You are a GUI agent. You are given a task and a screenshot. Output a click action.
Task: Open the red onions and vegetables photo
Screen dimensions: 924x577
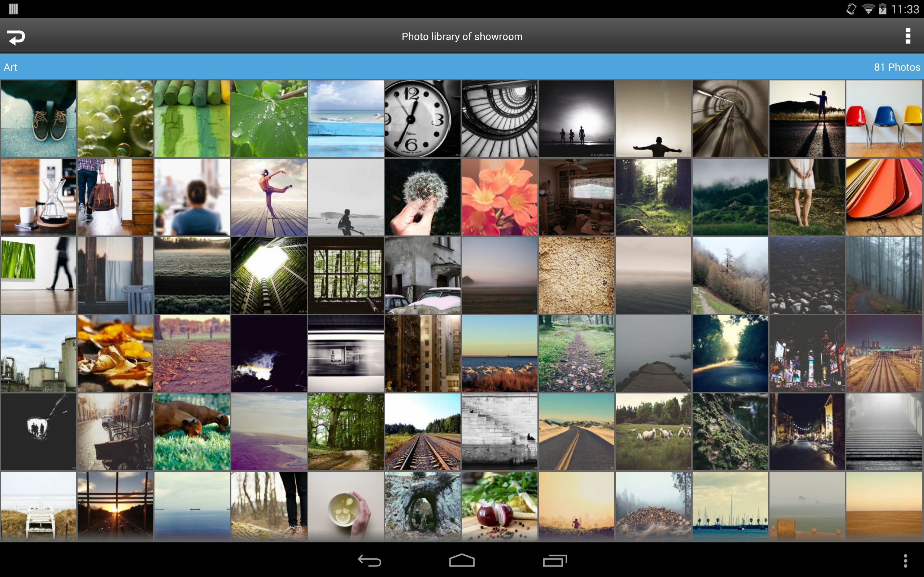point(500,506)
